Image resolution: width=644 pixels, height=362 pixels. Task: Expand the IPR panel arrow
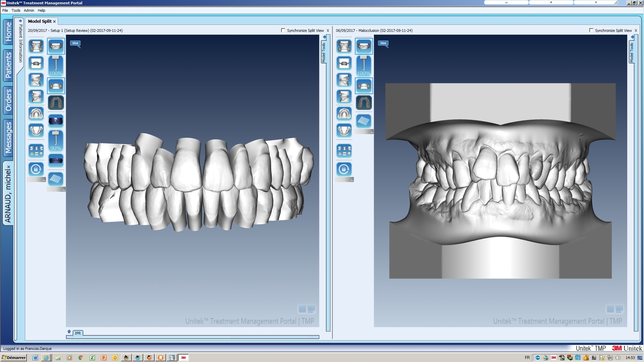click(x=69, y=331)
